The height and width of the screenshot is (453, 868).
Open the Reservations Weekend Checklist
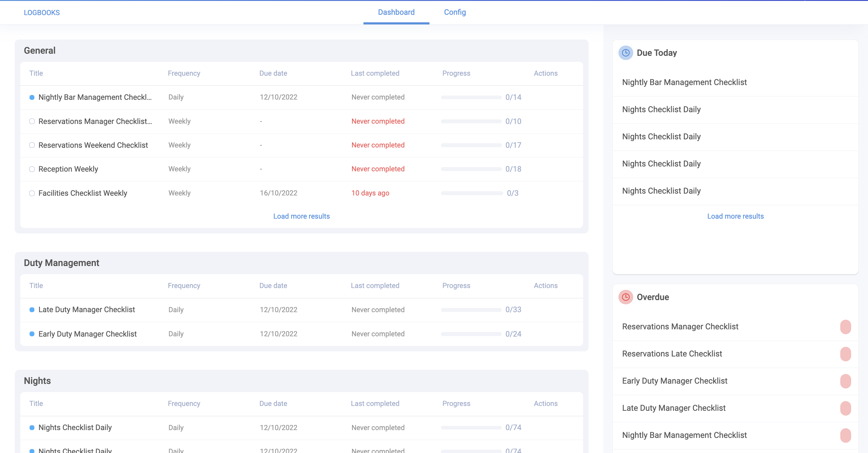(93, 145)
